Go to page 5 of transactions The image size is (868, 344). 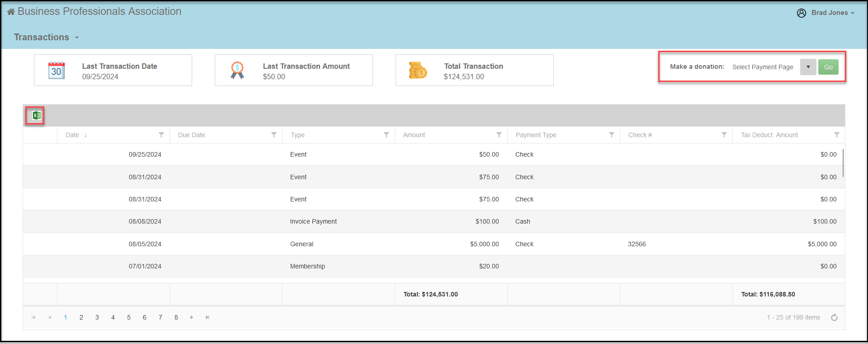129,317
